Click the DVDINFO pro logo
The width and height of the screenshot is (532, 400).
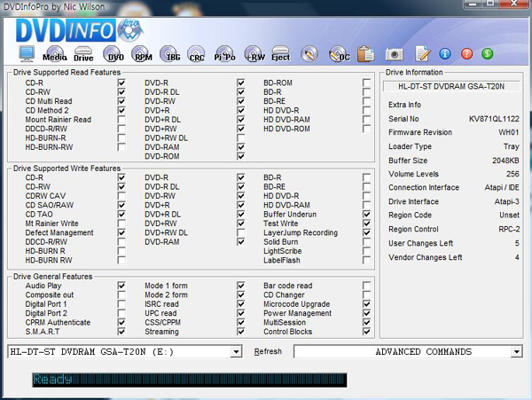(80, 30)
